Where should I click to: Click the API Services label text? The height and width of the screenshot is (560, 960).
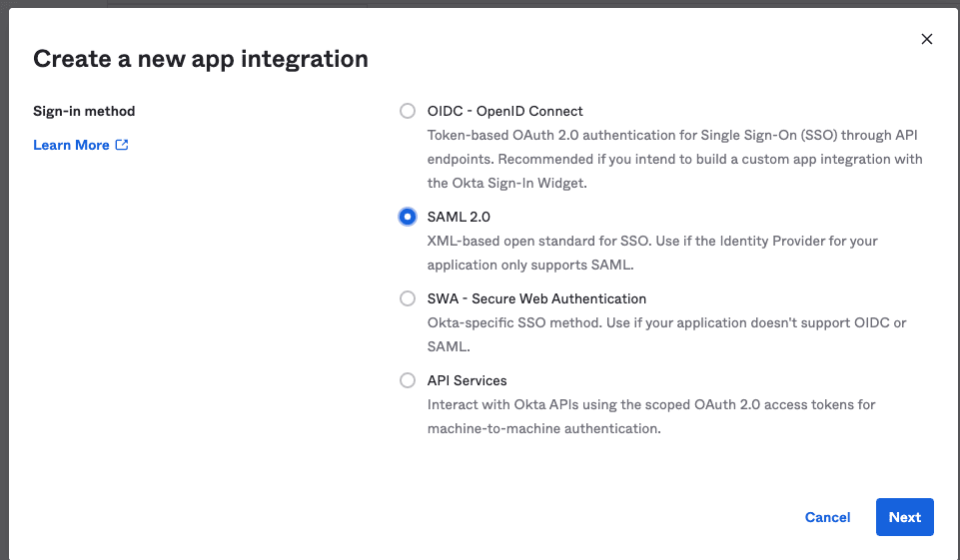click(468, 380)
